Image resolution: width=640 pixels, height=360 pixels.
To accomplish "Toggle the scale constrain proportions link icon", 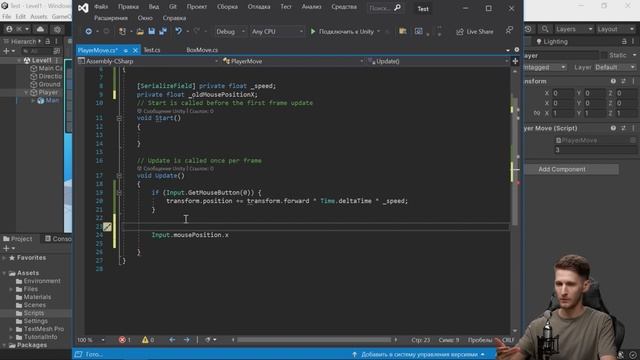I will [537, 113].
